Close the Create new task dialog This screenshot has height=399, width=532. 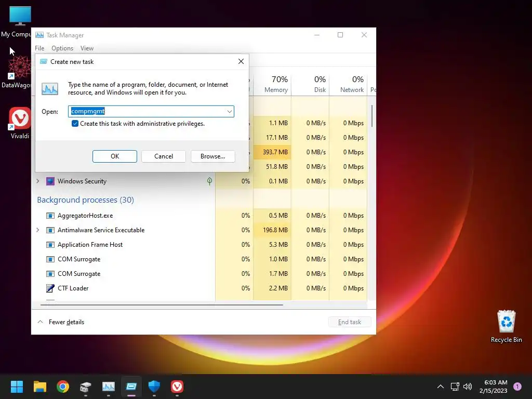pyautogui.click(x=241, y=61)
